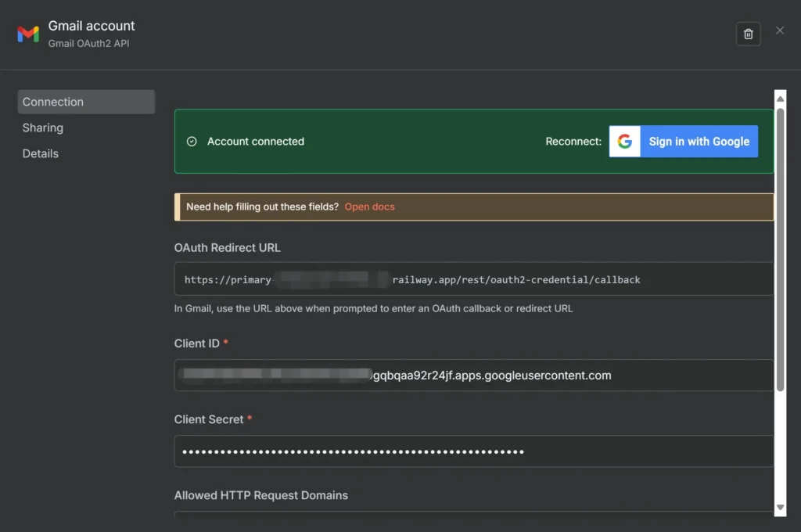This screenshot has width=801, height=532.
Task: Click Sign in with Google button text
Action: point(699,142)
